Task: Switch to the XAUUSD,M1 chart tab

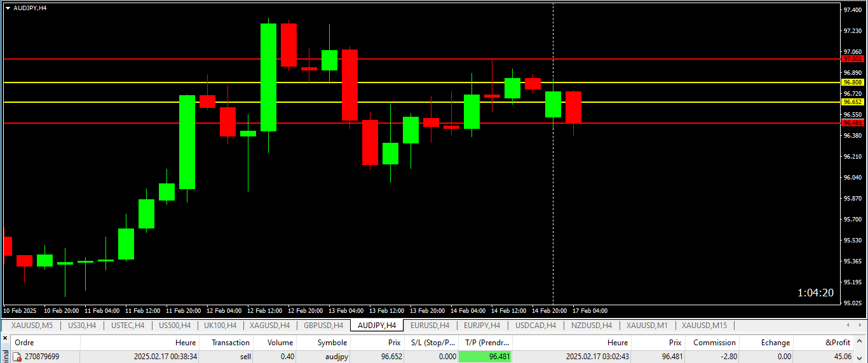Action: point(647,326)
